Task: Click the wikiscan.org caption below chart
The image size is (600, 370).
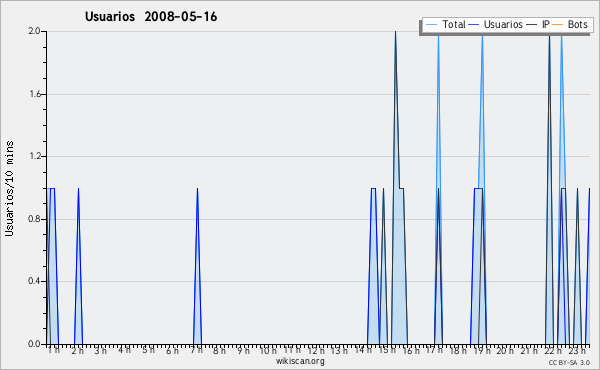Action: pos(300,361)
